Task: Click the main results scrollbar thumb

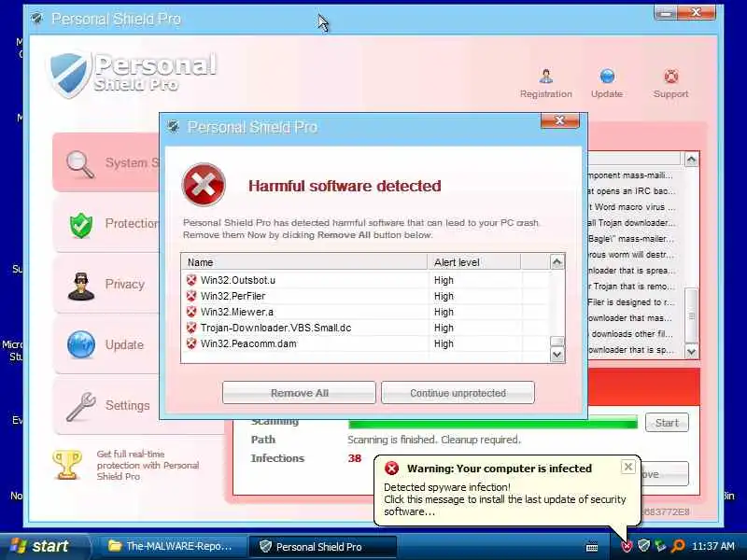Action: (x=691, y=315)
